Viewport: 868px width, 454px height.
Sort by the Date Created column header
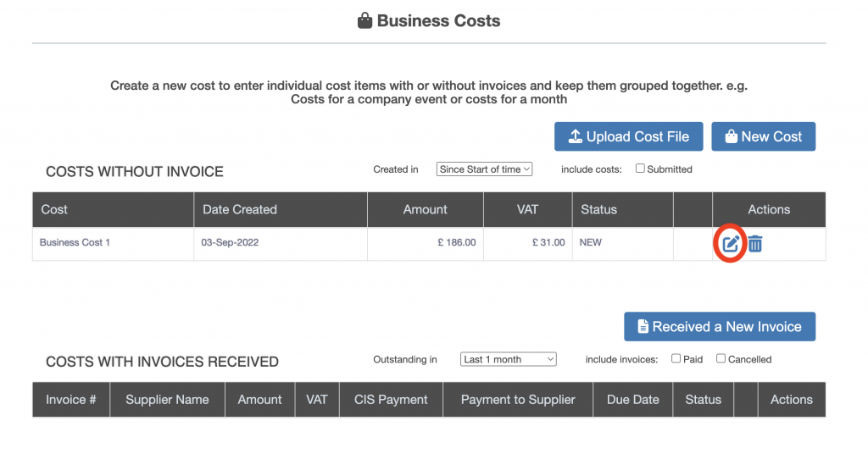(240, 209)
